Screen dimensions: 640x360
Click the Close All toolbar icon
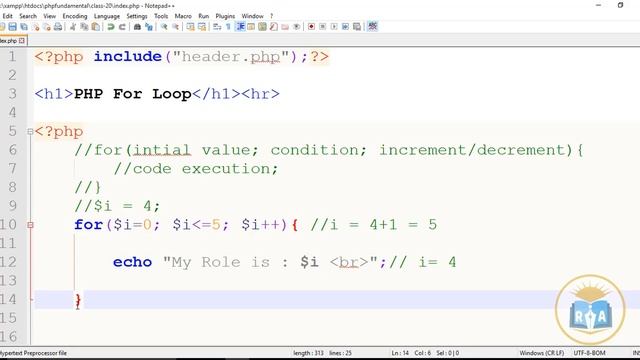click(47, 27)
